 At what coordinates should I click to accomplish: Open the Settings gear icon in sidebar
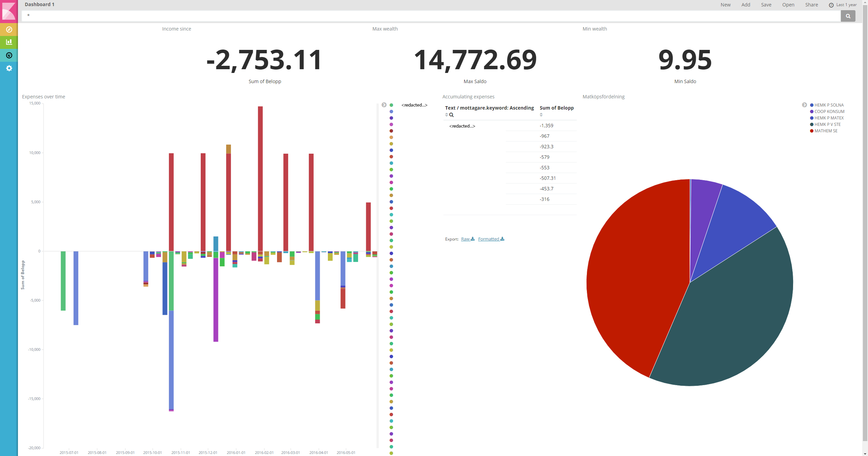9,68
